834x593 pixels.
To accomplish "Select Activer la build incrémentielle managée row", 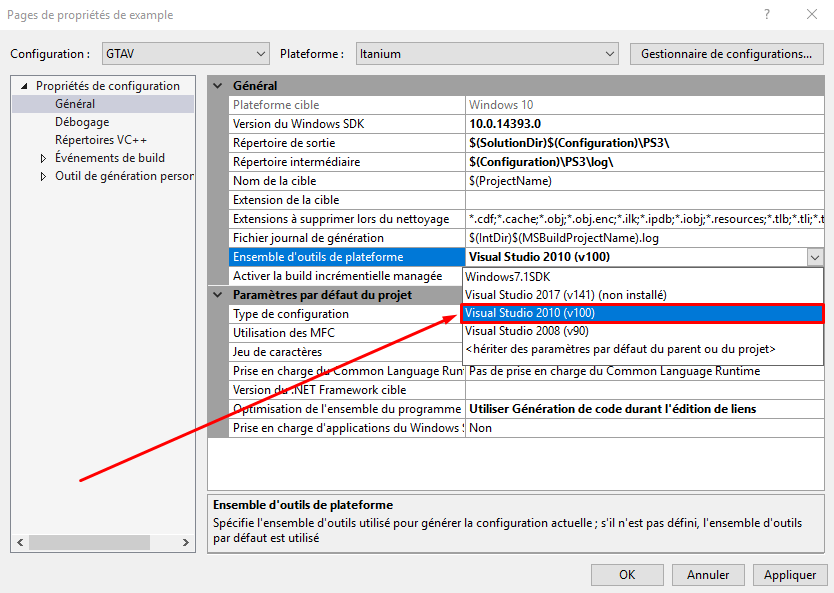I will [x=347, y=276].
